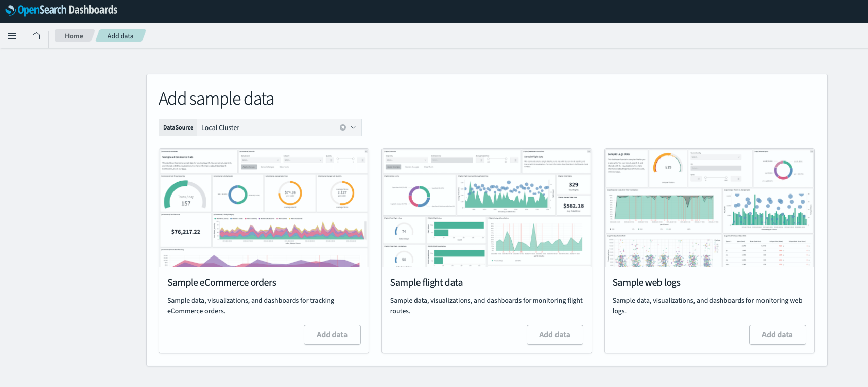
Task: Add data for Sample eCommerce orders
Action: point(332,335)
